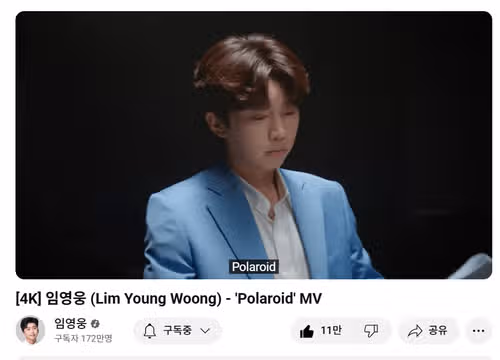Click the 11만 like count
Screen dimensions: 500x360
pos(331,330)
